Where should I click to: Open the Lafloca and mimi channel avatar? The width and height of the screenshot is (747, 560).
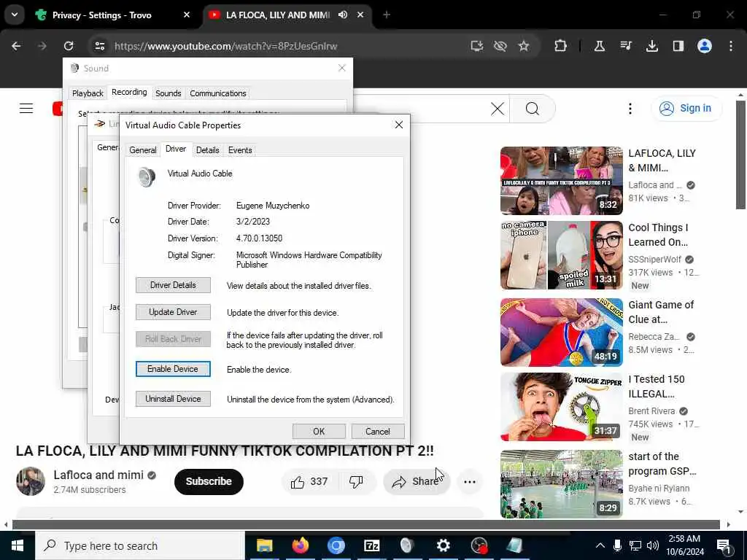31,481
